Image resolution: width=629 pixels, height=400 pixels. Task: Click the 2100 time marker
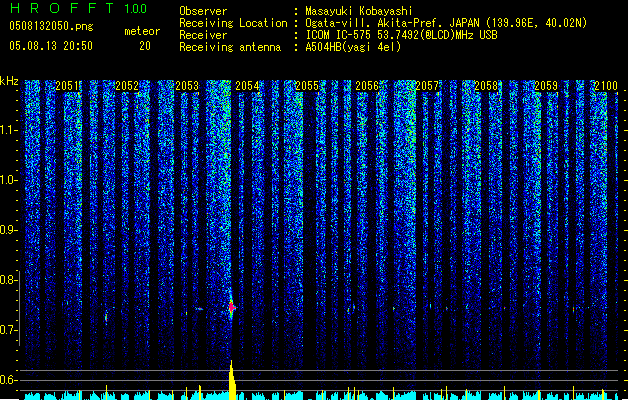[606, 86]
